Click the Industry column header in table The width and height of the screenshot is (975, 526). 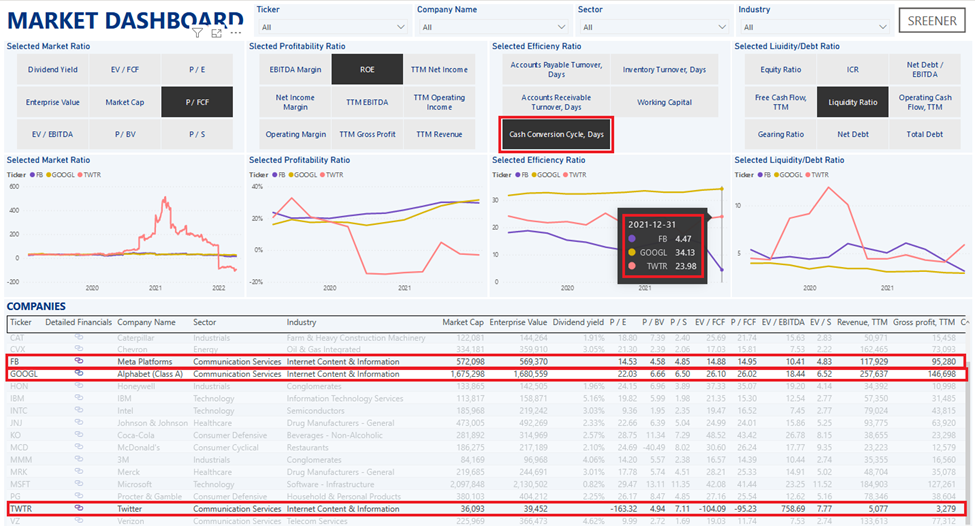coord(303,323)
